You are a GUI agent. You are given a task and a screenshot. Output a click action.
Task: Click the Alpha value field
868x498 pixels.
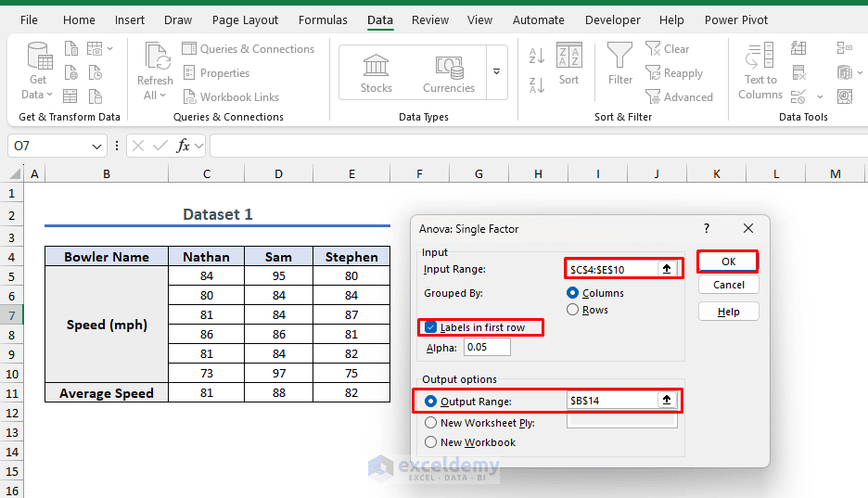pyautogui.click(x=487, y=347)
